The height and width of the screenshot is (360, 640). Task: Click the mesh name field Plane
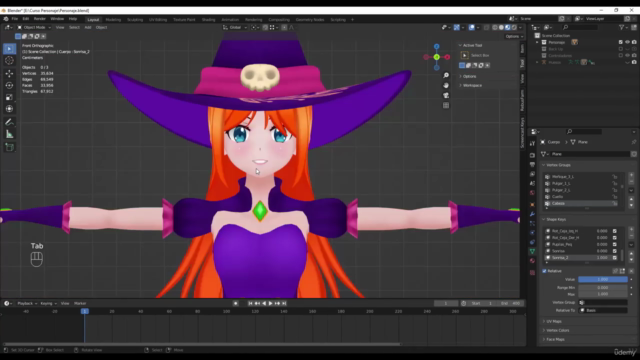pos(590,154)
